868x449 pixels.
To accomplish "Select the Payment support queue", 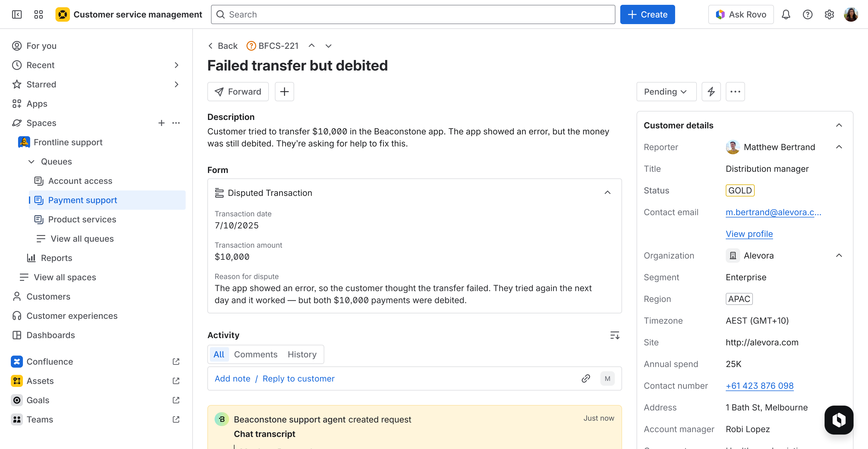I will 83,200.
